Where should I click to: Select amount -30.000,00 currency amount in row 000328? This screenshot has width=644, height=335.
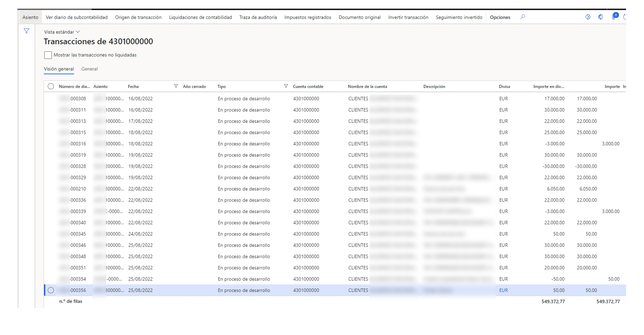click(553, 166)
